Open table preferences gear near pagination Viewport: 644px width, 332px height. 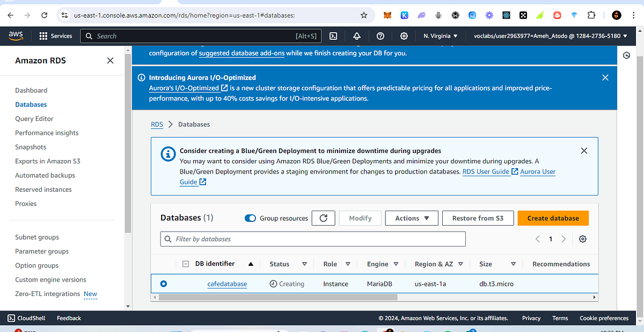(x=582, y=239)
